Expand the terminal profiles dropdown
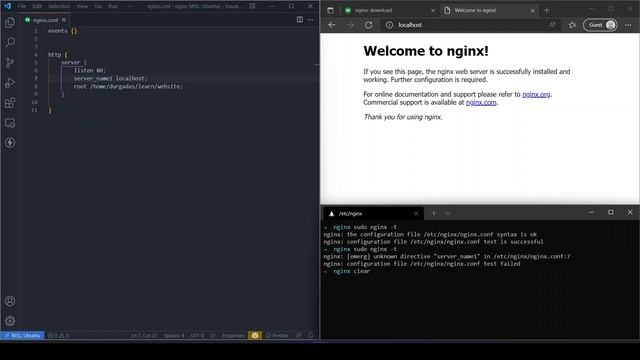 (x=448, y=213)
